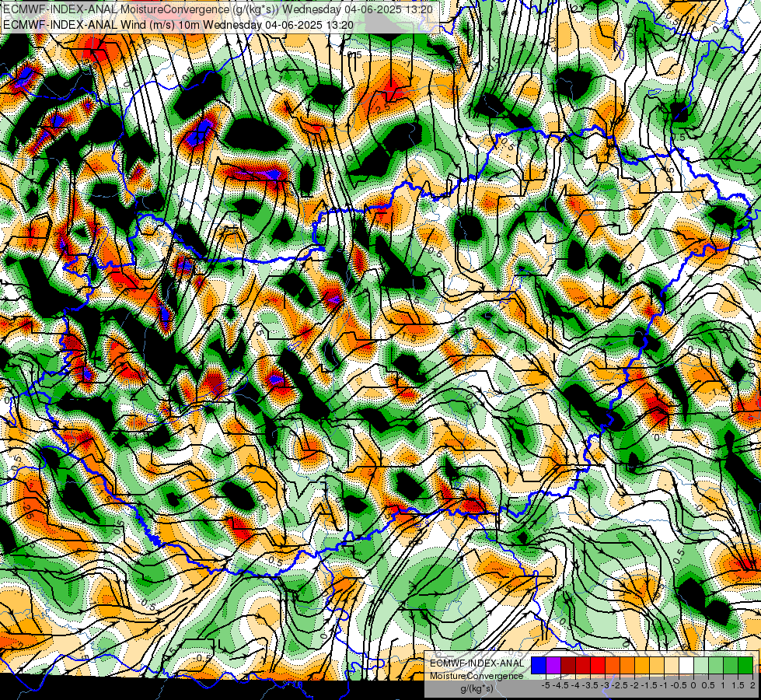Click the -4.5 tick label on the legend
This screenshot has width=761, height=700.
(x=560, y=685)
